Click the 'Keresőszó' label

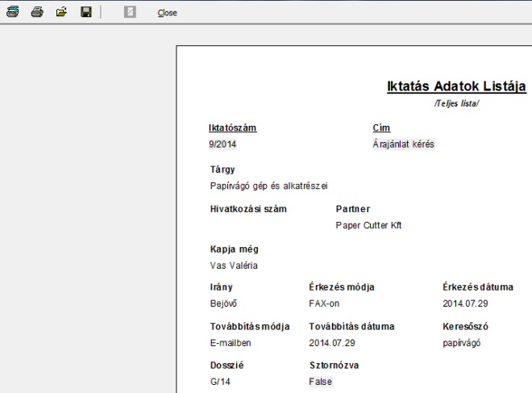(465, 327)
